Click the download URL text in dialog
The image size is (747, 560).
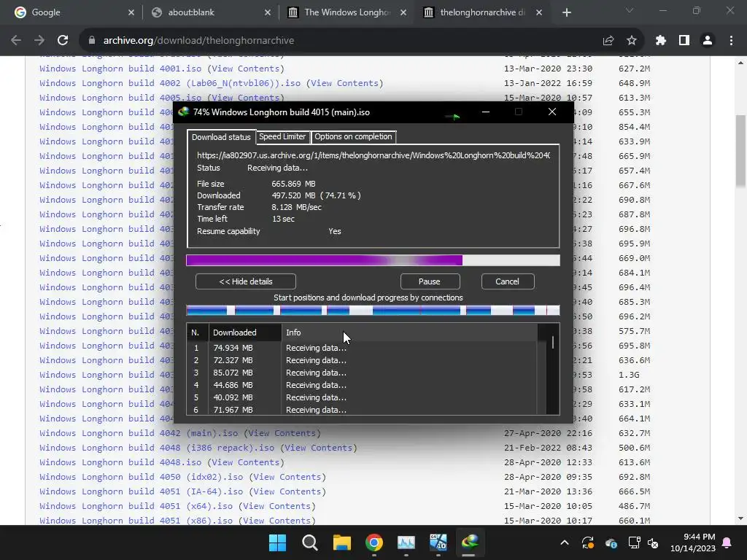(x=373, y=155)
